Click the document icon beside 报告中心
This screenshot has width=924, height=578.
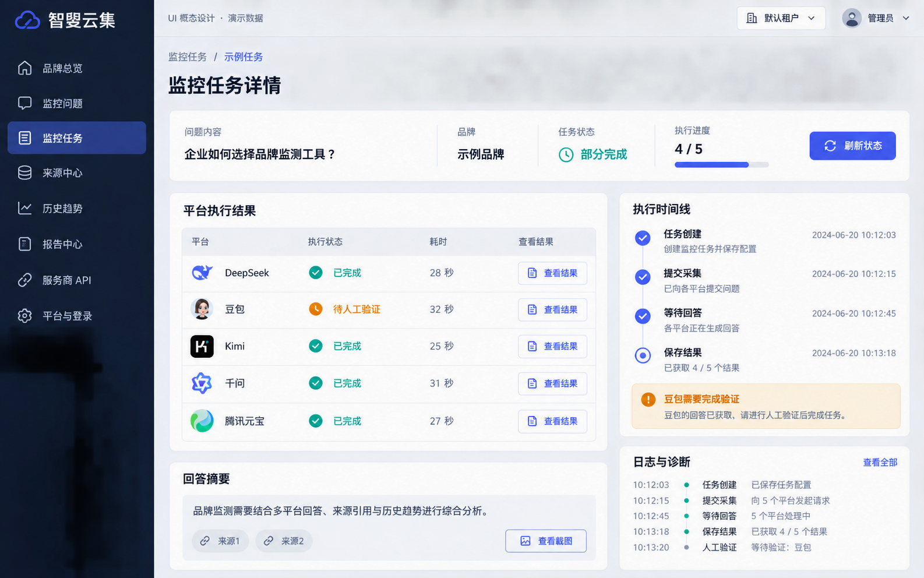pos(24,244)
